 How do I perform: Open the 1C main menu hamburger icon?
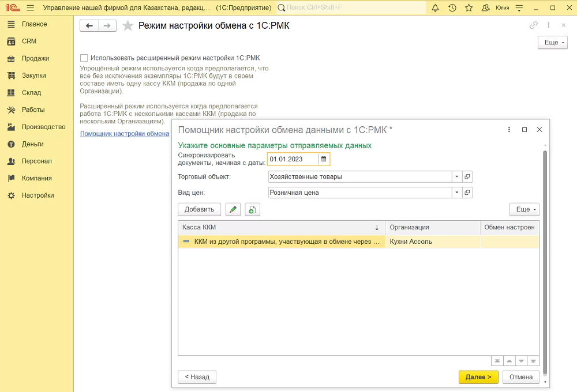tap(31, 7)
